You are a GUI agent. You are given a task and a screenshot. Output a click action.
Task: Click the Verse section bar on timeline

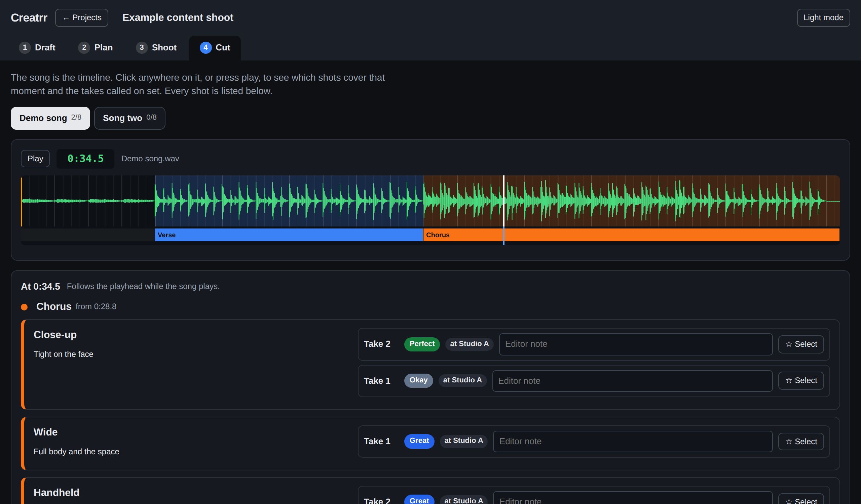point(289,235)
